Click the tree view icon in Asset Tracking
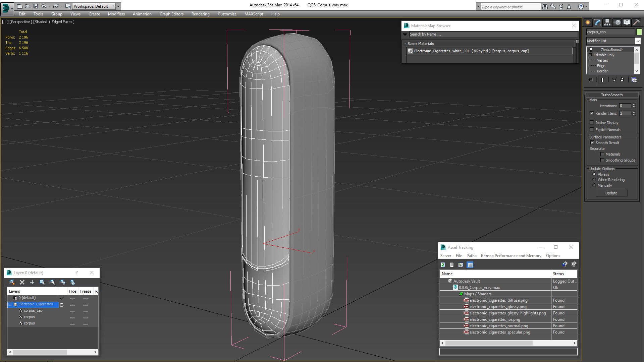644x362 pixels. pyautogui.click(x=461, y=265)
